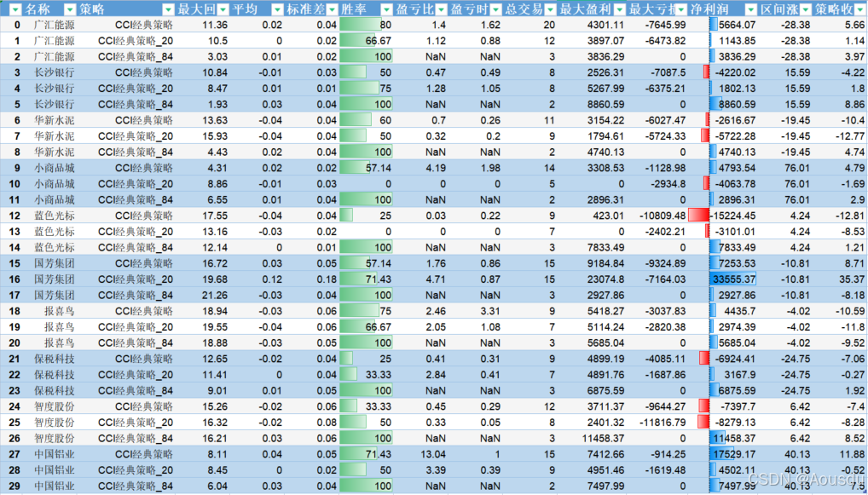
Task: Click net profit value 33555.37
Action: click(734, 279)
